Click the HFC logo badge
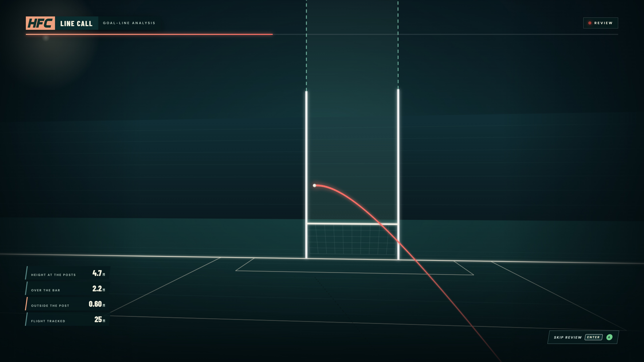 tap(40, 23)
